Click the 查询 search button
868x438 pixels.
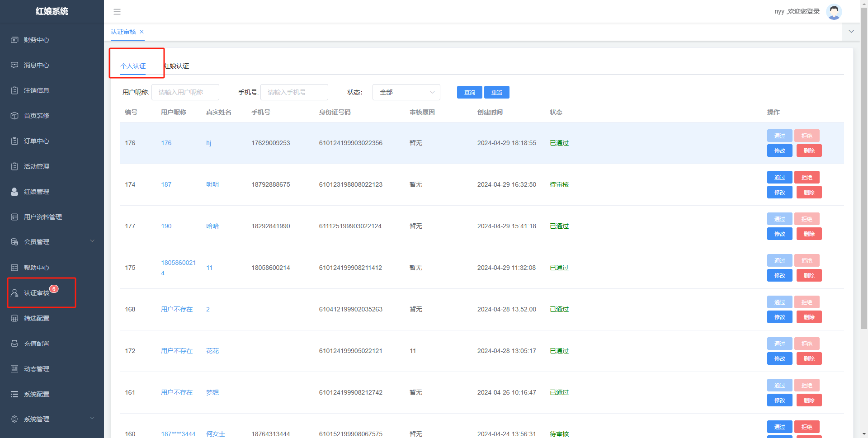(469, 92)
